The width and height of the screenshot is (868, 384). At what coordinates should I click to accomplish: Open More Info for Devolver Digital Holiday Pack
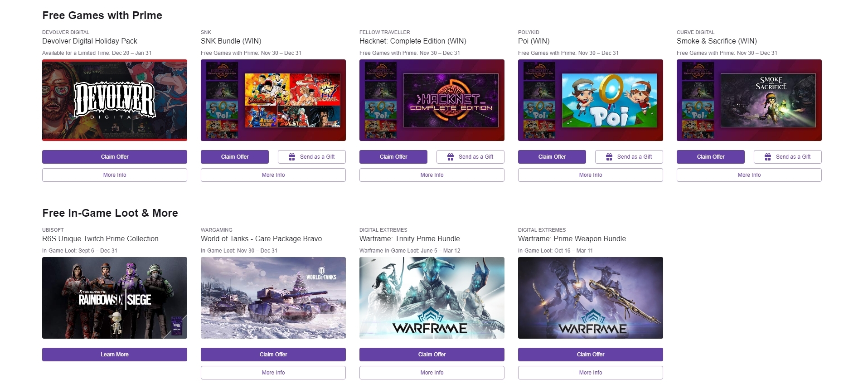click(x=115, y=175)
